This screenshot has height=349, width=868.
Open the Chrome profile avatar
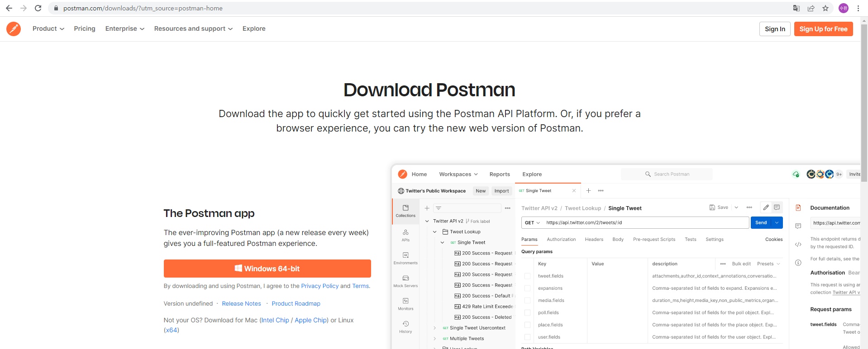click(844, 8)
